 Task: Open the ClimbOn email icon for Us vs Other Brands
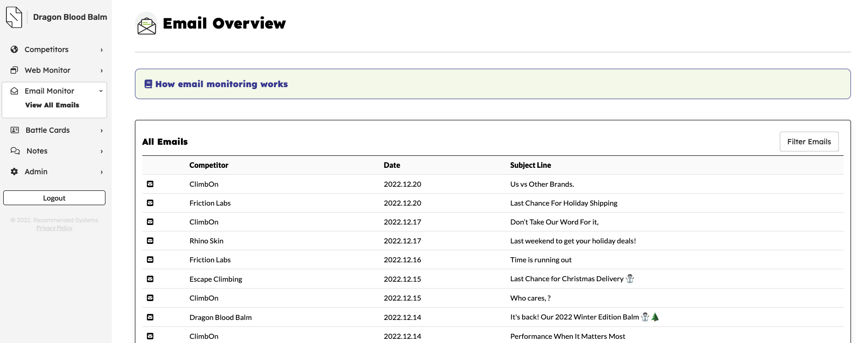[x=150, y=184]
